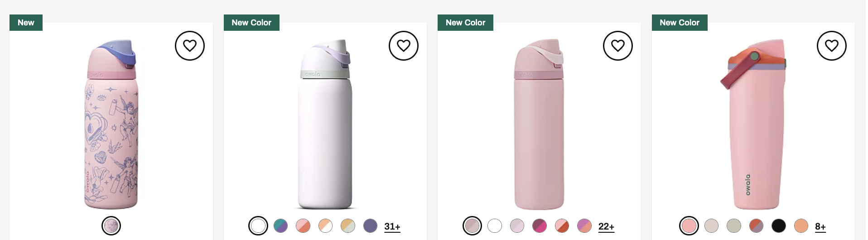Choose the selected pink swatch under tumbler

pos(689,226)
